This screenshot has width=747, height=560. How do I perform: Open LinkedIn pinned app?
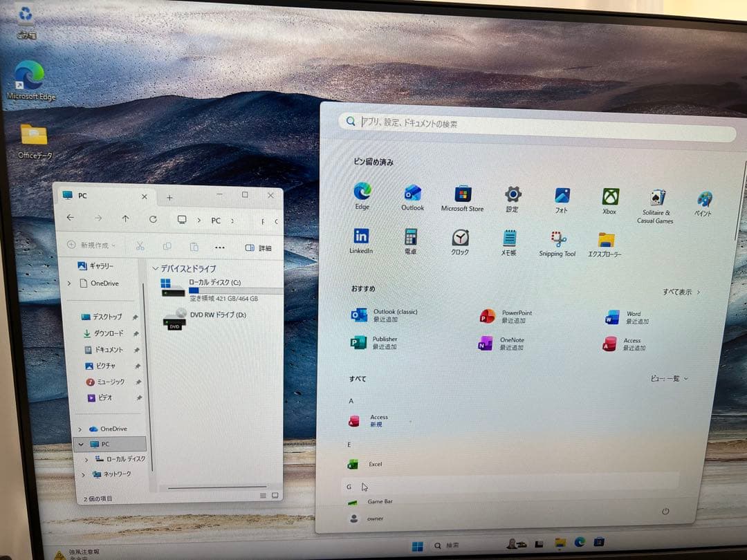pos(361,241)
